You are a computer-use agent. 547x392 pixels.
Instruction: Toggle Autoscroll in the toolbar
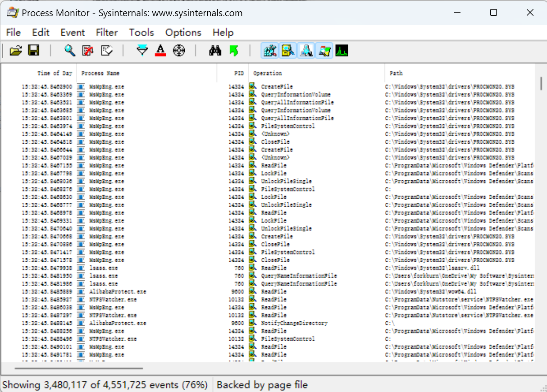88,50
